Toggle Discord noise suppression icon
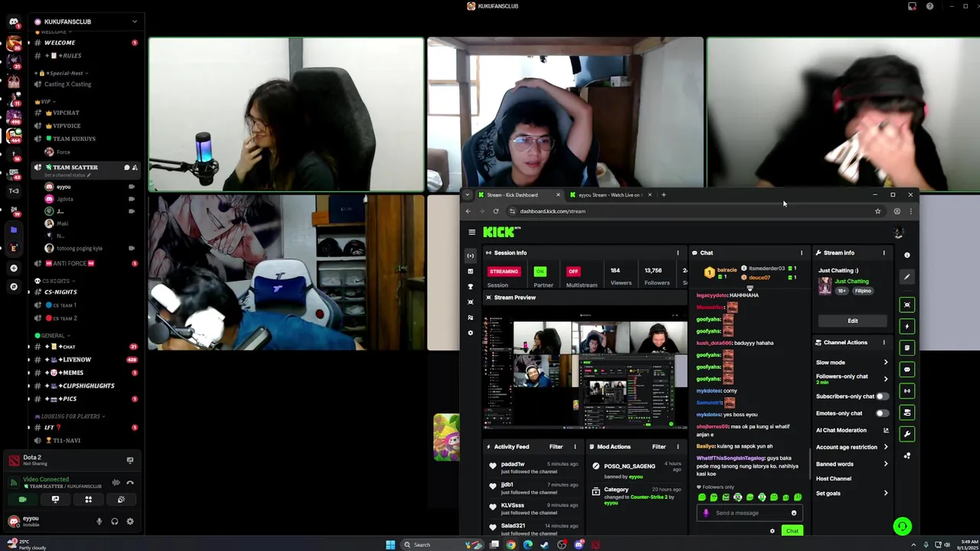980x551 pixels. pos(116,483)
